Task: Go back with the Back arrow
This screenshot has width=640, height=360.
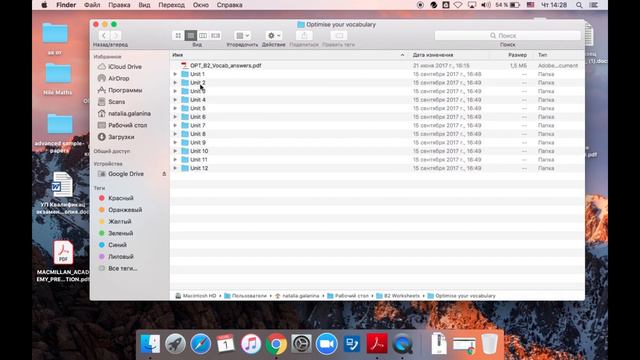Action: click(104, 36)
